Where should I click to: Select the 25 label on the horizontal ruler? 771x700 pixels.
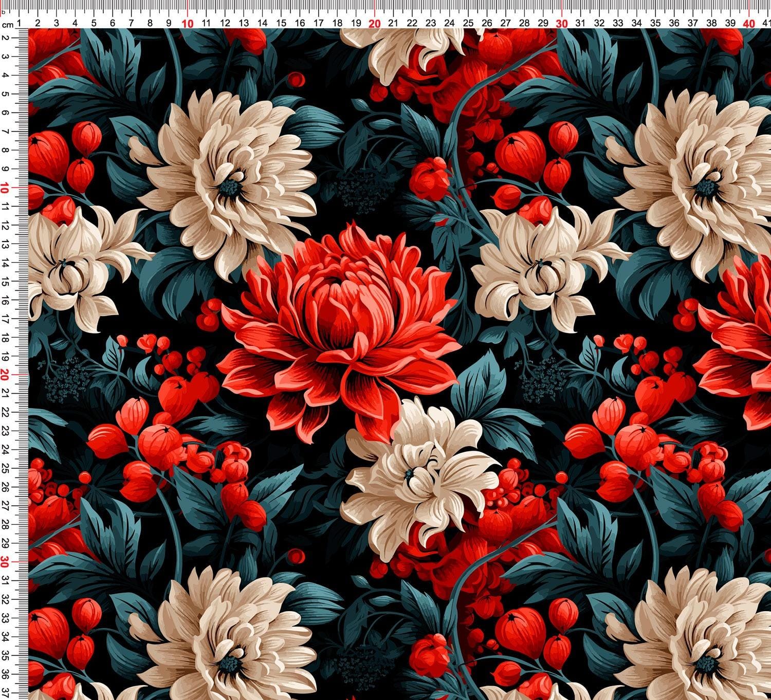(468, 23)
